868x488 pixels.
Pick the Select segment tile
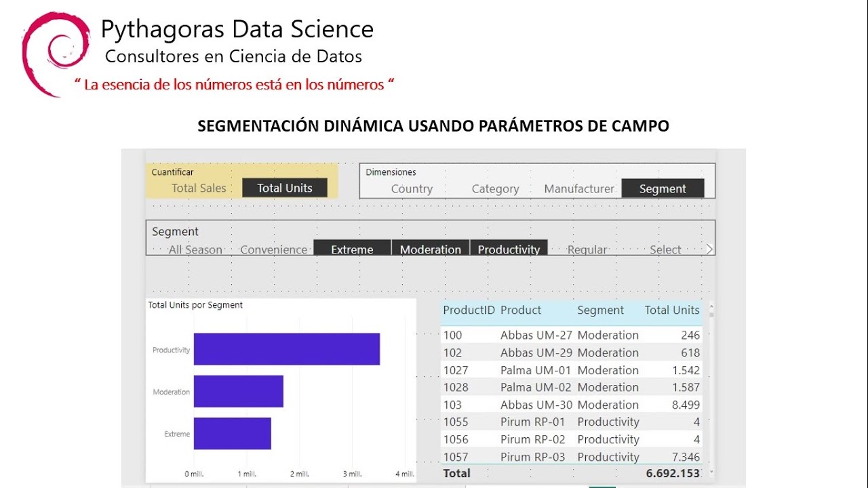(x=665, y=249)
